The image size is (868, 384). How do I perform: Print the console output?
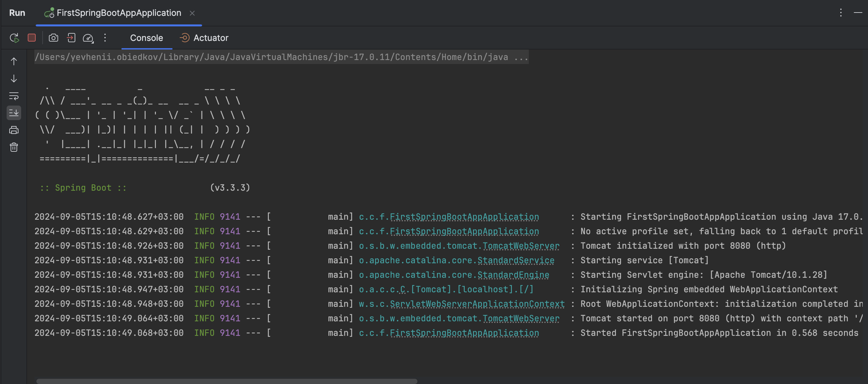point(14,130)
